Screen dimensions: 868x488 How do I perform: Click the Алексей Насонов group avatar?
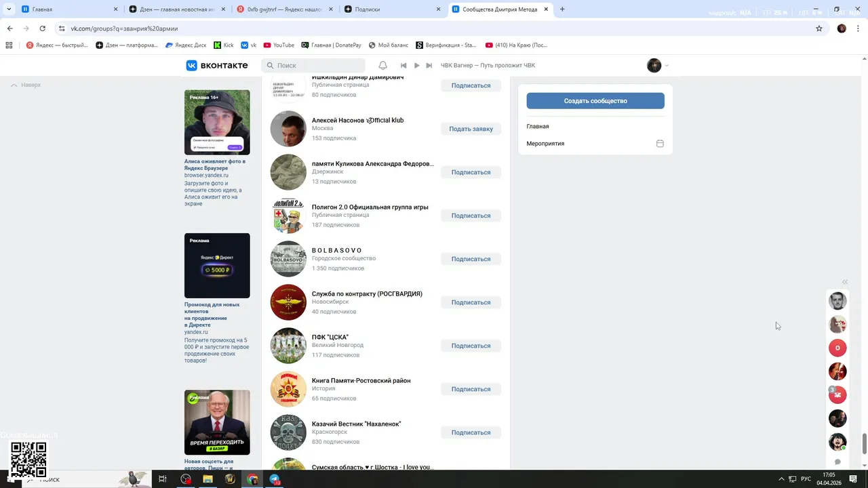[x=288, y=129]
